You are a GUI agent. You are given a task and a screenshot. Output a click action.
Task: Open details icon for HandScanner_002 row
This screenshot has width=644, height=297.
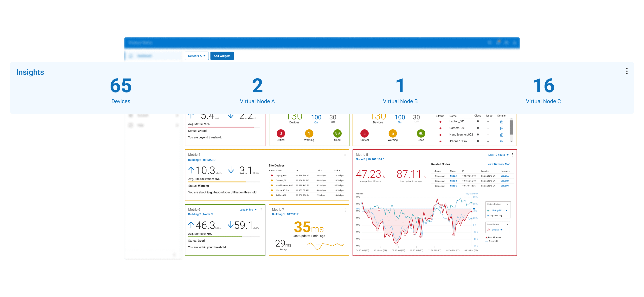point(501,135)
